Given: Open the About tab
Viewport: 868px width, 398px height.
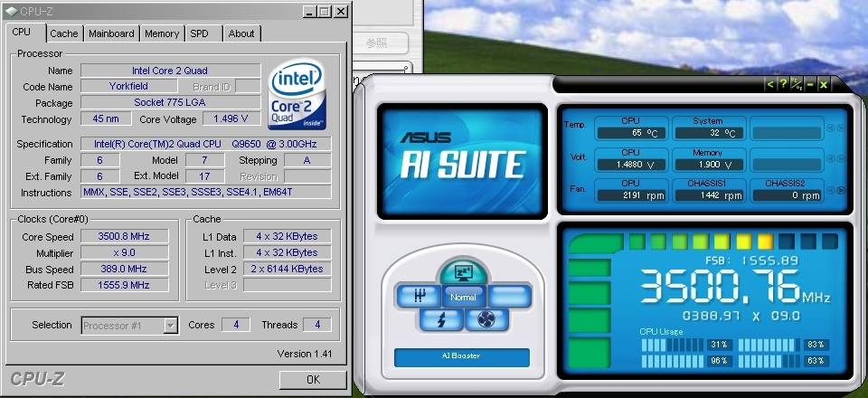Looking at the screenshot, I should pos(241,33).
